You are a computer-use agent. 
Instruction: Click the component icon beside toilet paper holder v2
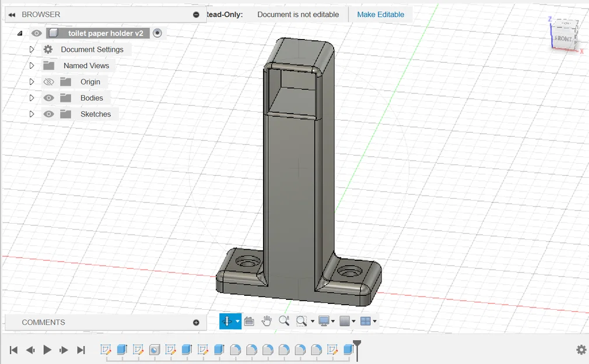[54, 33]
